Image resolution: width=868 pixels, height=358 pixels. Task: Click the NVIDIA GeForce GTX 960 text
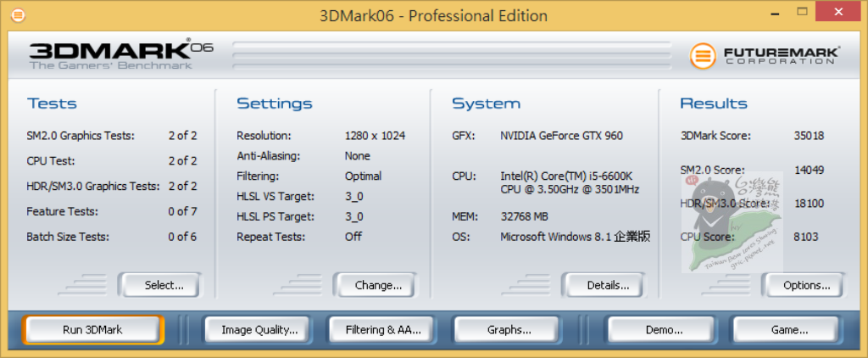[561, 136]
